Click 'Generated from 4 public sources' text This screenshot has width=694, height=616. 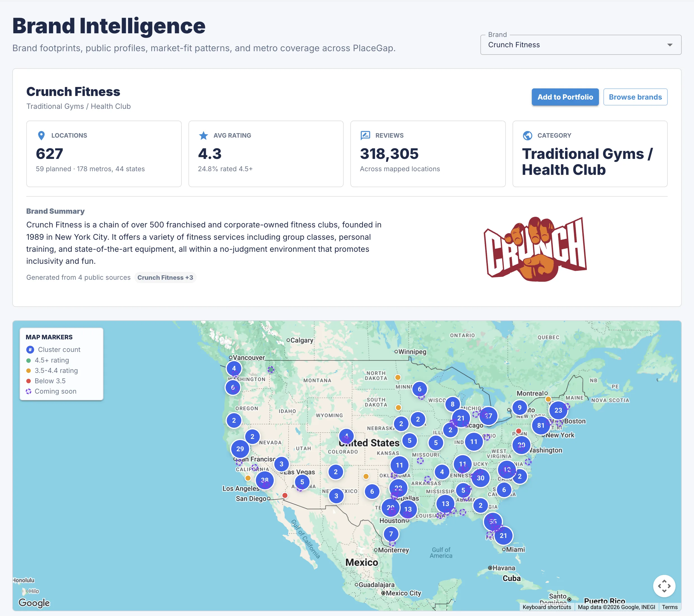pos(78,278)
